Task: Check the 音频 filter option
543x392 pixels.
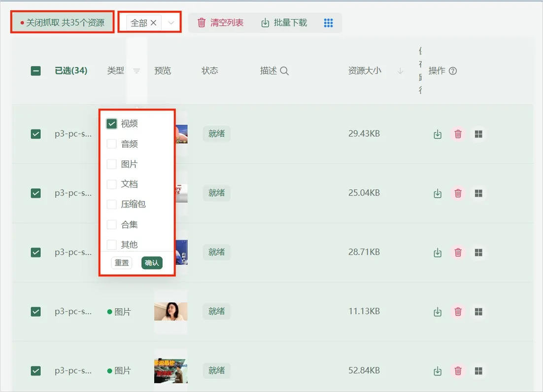Action: 111,144
